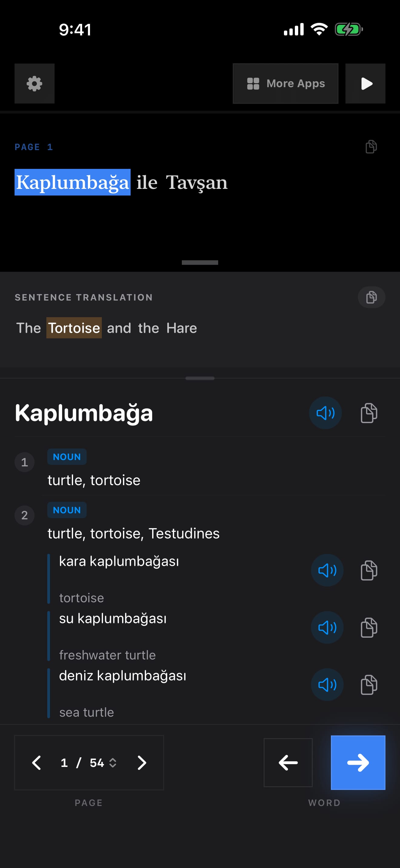400x868 pixels.
Task: Go to the next page chevron
Action: coord(142,762)
